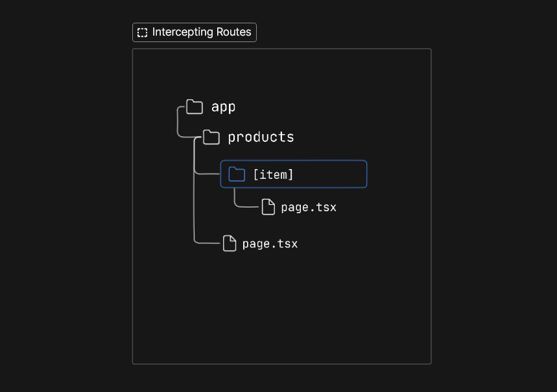This screenshot has width=557, height=392.
Task: Click the file icon of the nested page.tsx
Action: [x=268, y=207]
